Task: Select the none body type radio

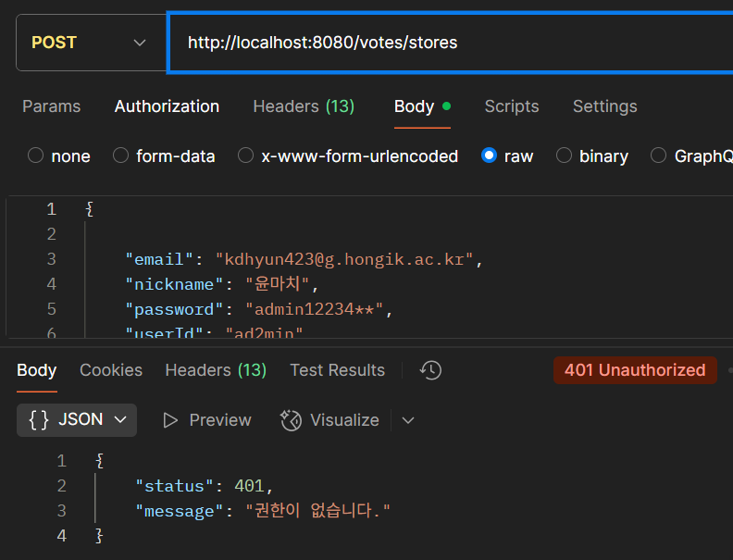Action: coord(35,156)
